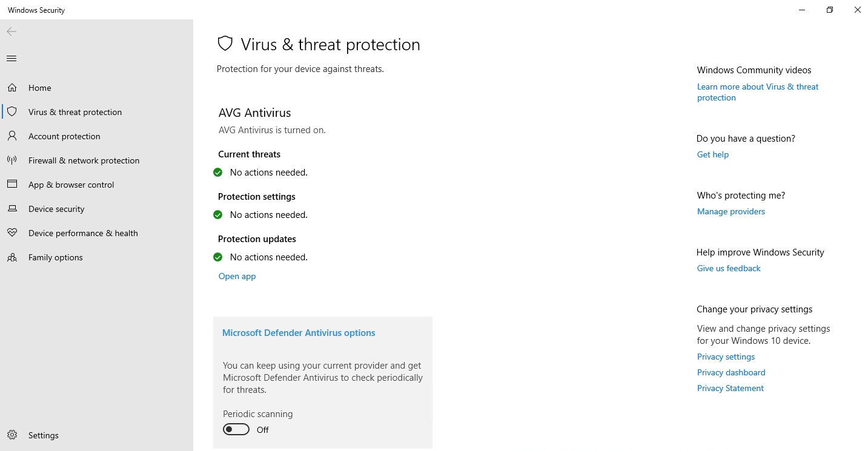Click the Manage providers link
This screenshot has height=451, width=868.
click(731, 211)
